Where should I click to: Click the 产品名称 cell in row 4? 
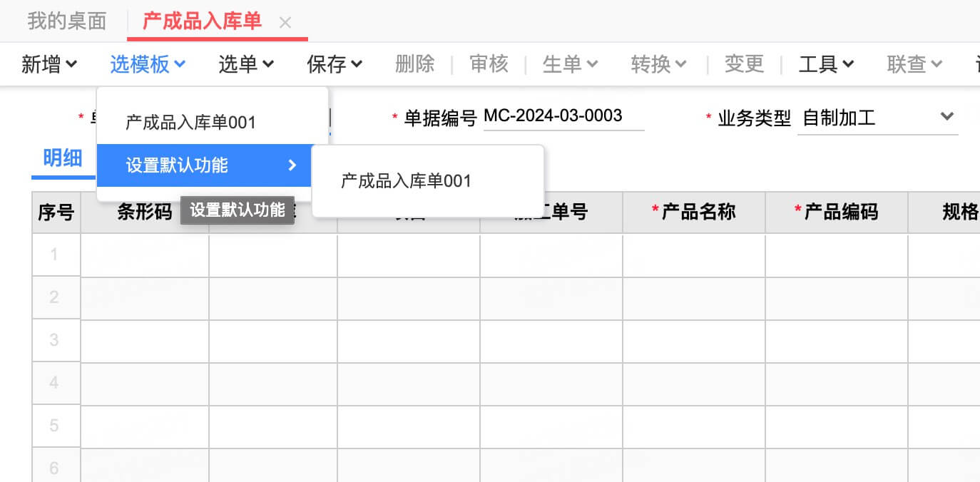694,383
